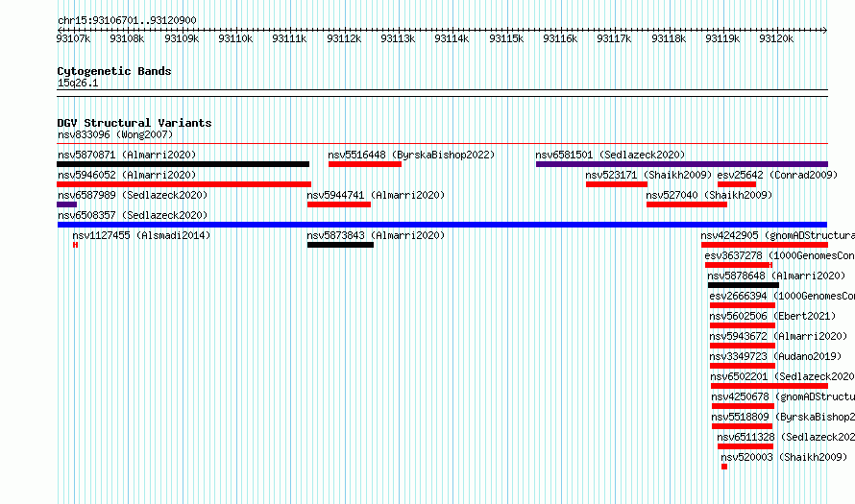Image resolution: width=855 pixels, height=504 pixels.
Task: Select the red nsv3349723 variant bar
Action: coord(743,366)
